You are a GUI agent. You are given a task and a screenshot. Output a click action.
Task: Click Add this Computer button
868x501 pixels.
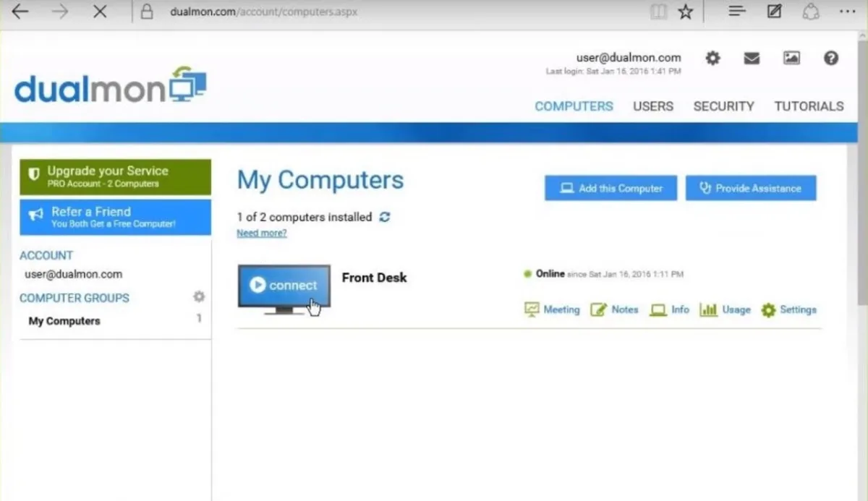click(610, 188)
